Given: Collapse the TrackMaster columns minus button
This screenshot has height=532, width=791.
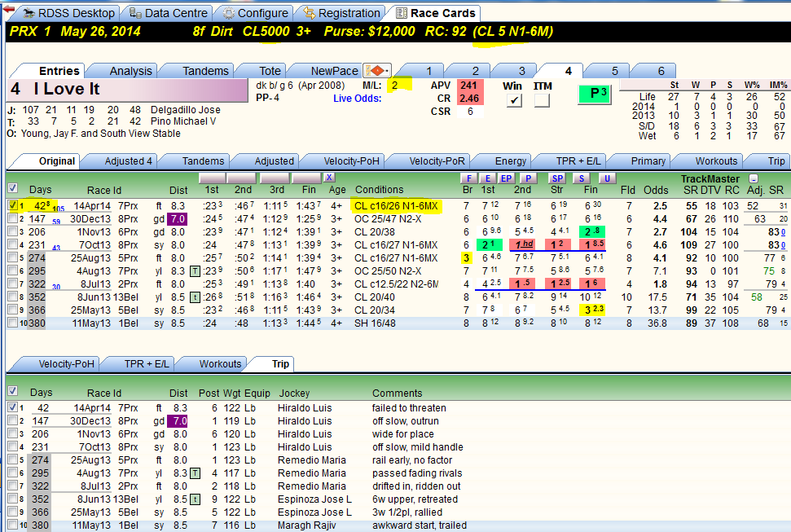Looking at the screenshot, I should coord(754,178).
